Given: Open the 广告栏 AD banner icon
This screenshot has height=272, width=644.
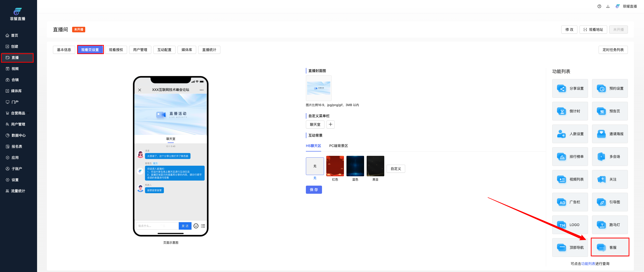Looking at the screenshot, I should click(562, 202).
